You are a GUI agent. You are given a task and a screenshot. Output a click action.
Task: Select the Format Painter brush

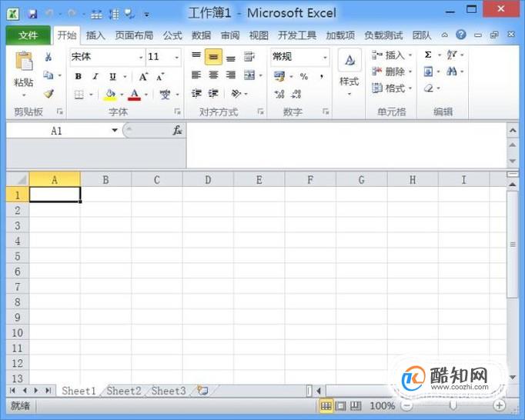click(49, 93)
